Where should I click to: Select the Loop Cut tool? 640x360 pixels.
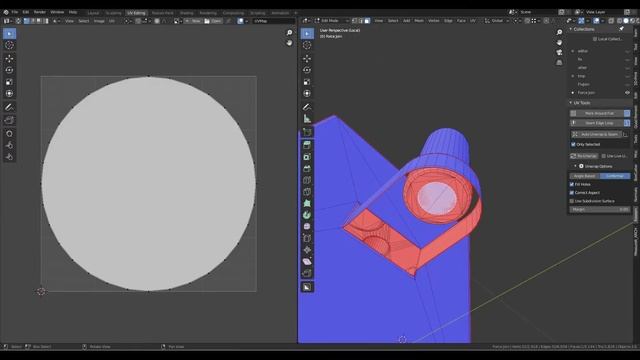(307, 180)
